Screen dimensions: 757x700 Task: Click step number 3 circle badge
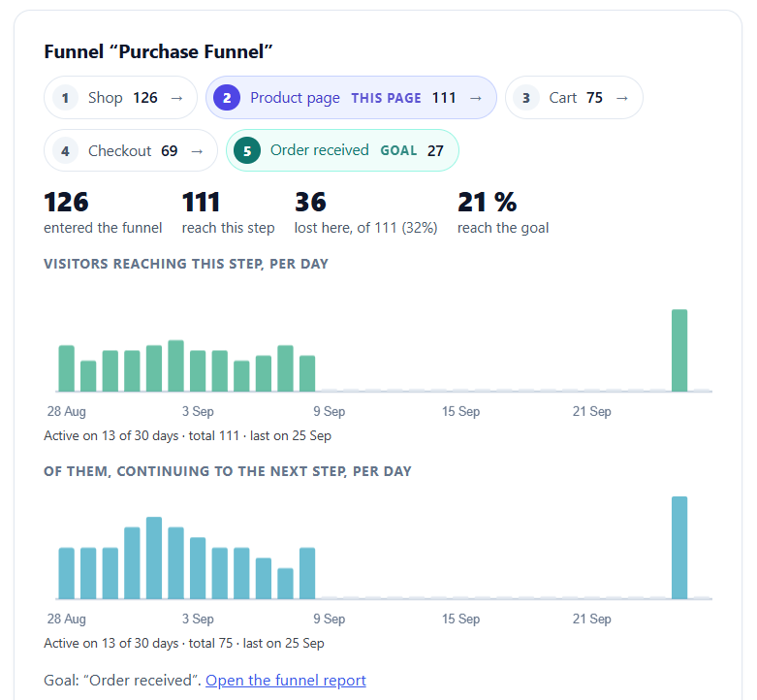(x=526, y=98)
